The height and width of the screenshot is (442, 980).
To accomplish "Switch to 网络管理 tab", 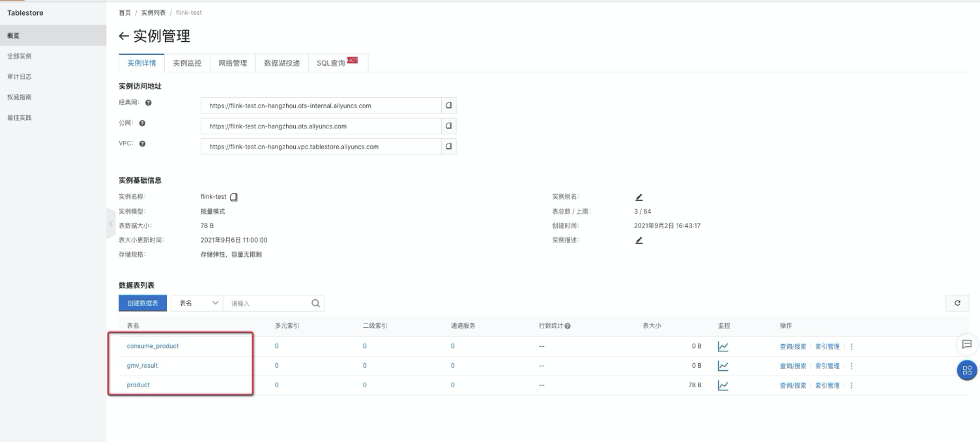I will click(x=233, y=63).
